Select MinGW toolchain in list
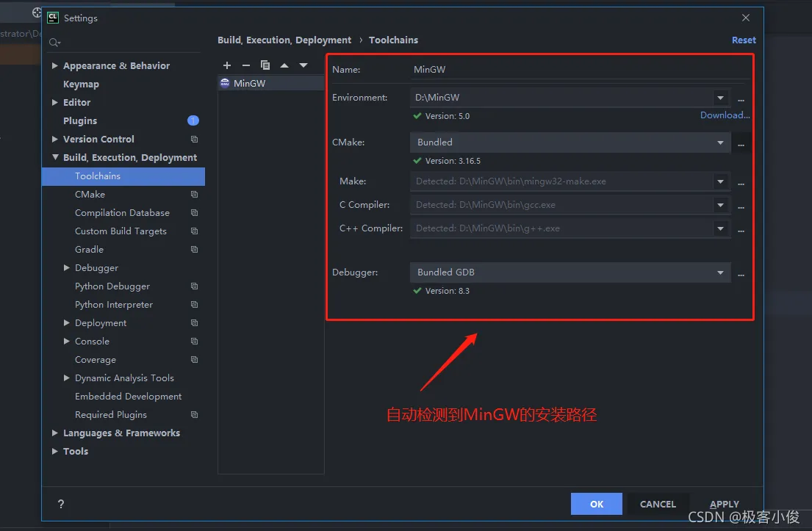 tap(271, 83)
